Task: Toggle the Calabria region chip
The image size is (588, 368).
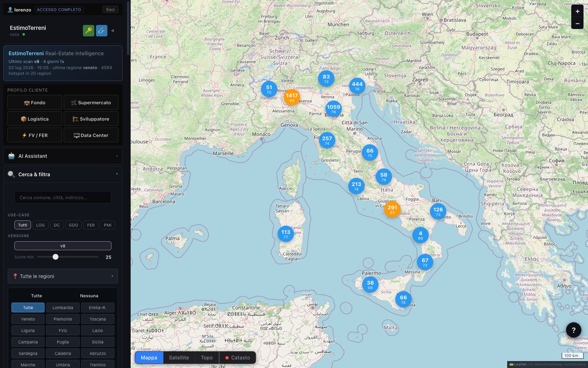Action: [63, 353]
